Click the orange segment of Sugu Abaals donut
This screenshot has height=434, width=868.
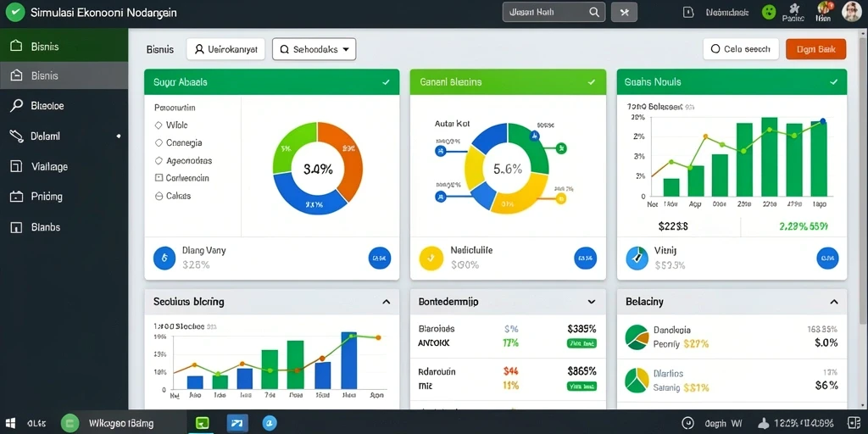click(x=343, y=158)
